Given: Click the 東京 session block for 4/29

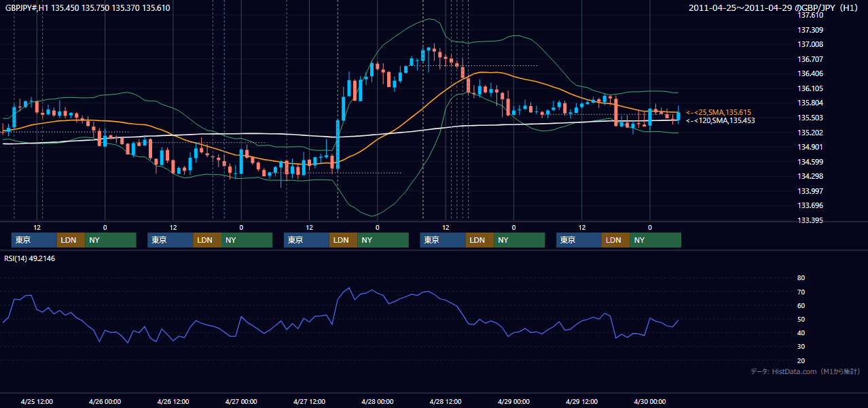Looking at the screenshot, I should click(x=579, y=240).
